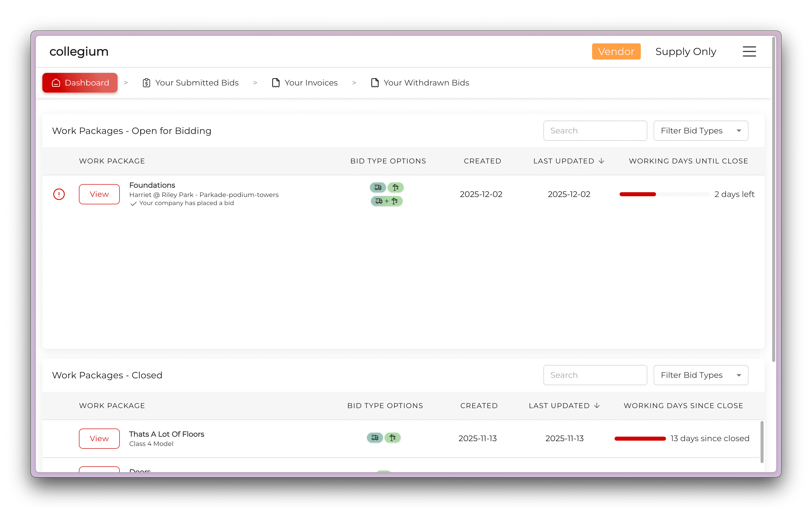View Thats A Lot Of Floors package
Viewport: 812px width, 508px height.
click(x=99, y=438)
